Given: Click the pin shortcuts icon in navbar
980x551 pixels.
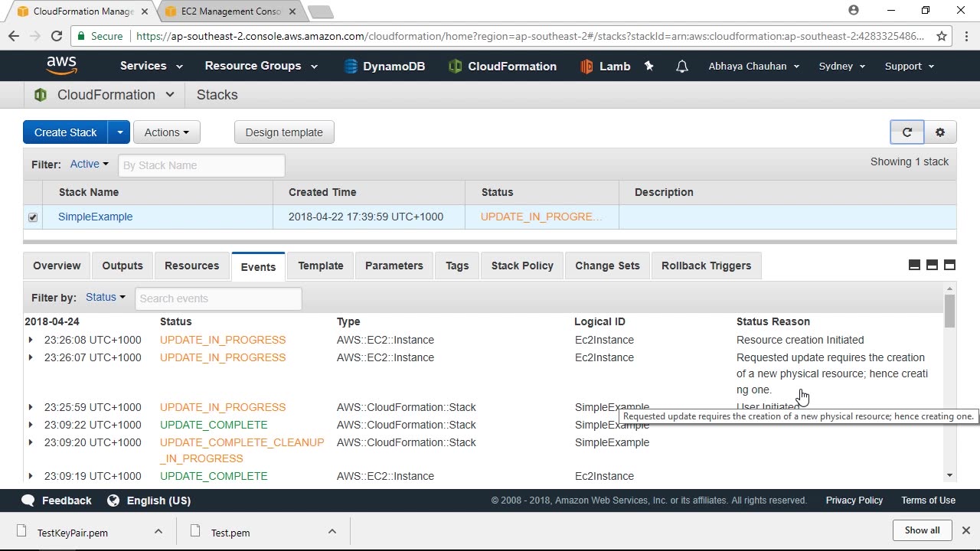Looking at the screenshot, I should [x=649, y=67].
